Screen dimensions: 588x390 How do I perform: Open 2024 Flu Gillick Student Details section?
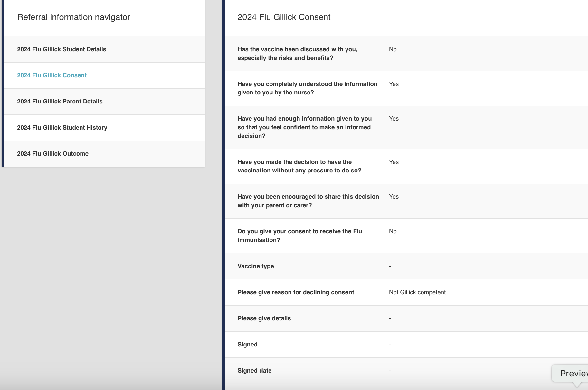point(62,49)
